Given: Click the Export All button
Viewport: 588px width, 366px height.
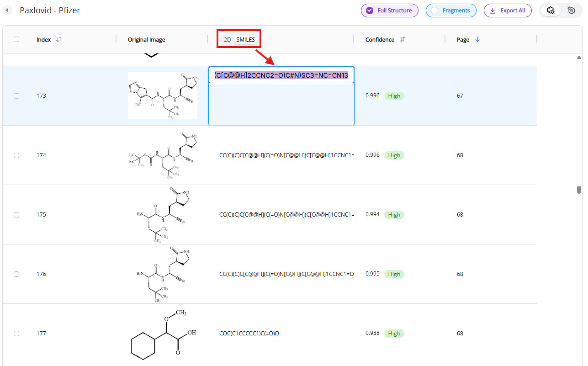Looking at the screenshot, I should coord(508,11).
